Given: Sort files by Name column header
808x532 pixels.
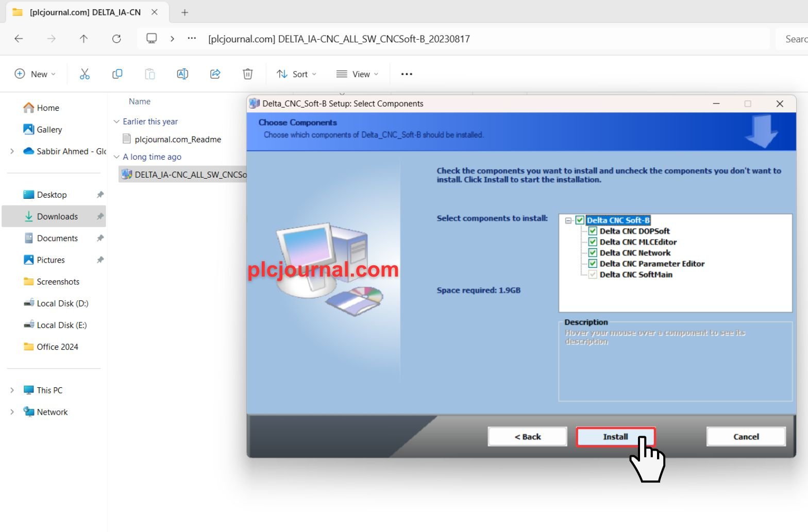Looking at the screenshot, I should point(140,101).
